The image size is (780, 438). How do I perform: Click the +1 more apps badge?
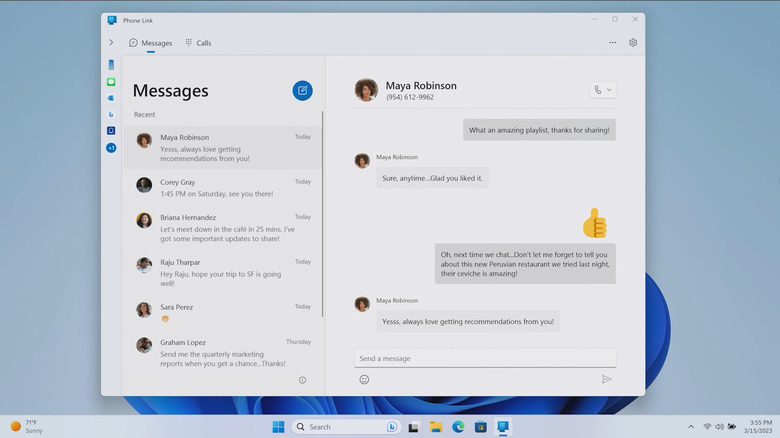[111, 148]
